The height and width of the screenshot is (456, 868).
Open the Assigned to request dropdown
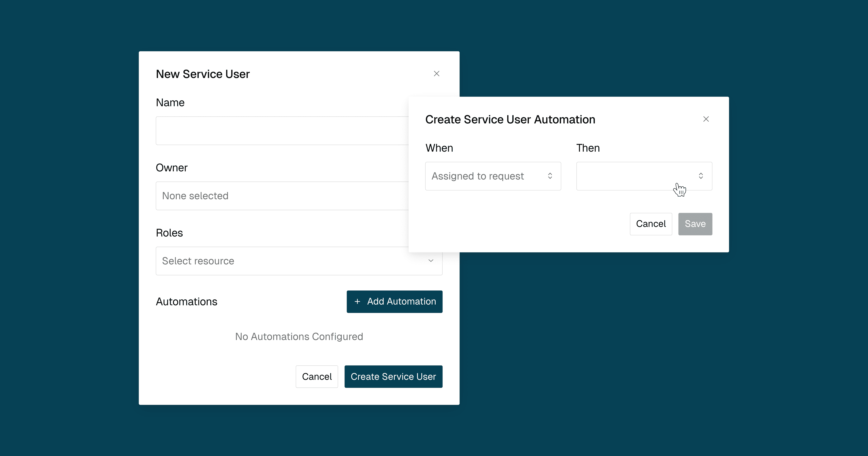click(x=485, y=176)
